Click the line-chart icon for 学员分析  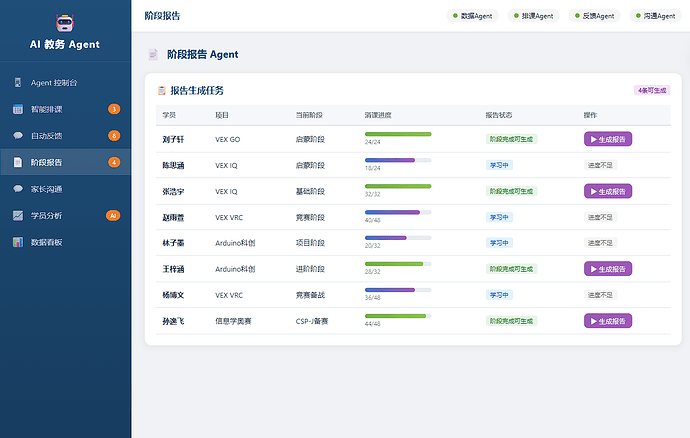(18, 215)
